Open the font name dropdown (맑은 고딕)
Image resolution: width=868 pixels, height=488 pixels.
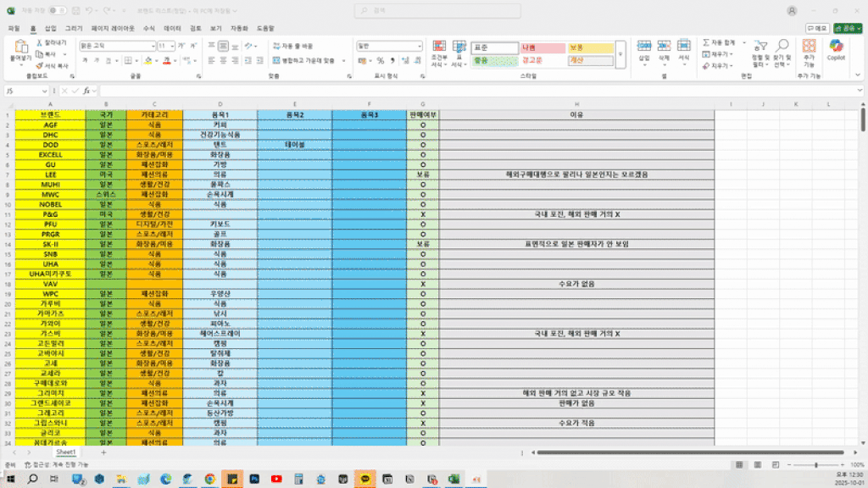click(117, 46)
